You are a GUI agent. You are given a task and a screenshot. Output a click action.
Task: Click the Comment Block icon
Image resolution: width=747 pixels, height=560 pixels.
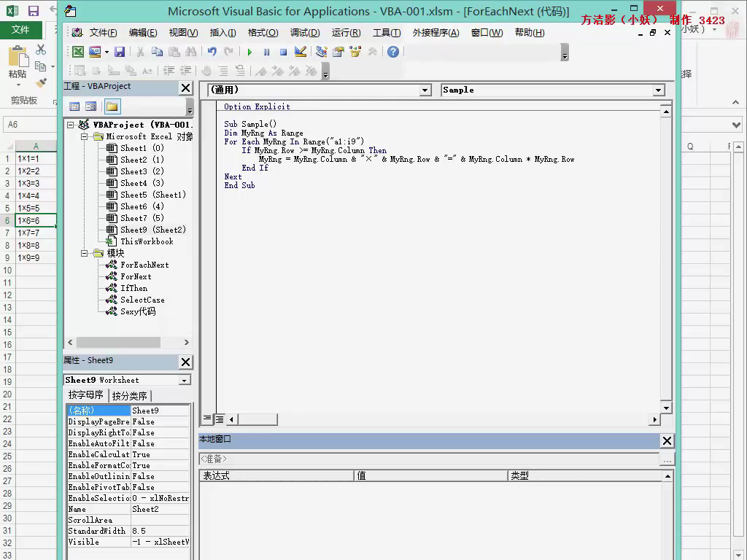(x=223, y=71)
